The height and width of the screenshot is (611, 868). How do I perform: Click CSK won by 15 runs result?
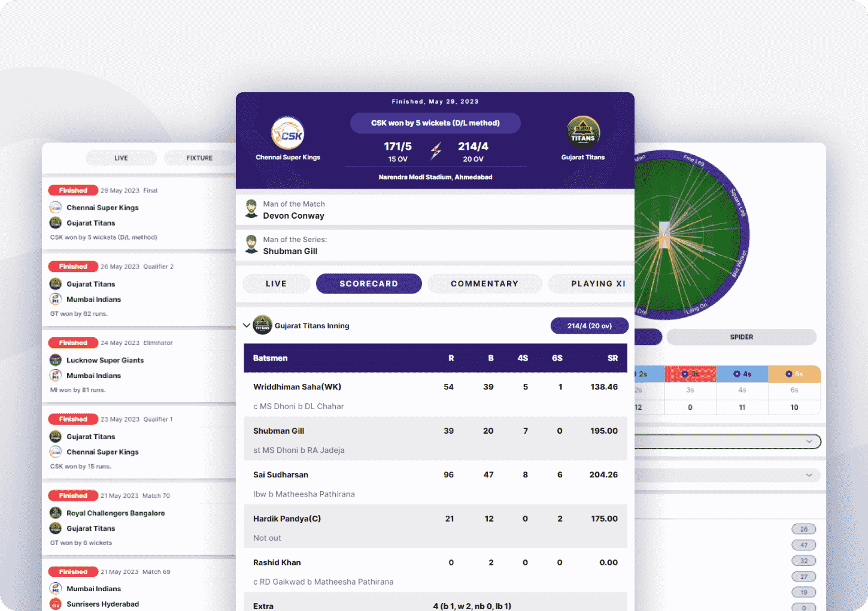coord(81,467)
